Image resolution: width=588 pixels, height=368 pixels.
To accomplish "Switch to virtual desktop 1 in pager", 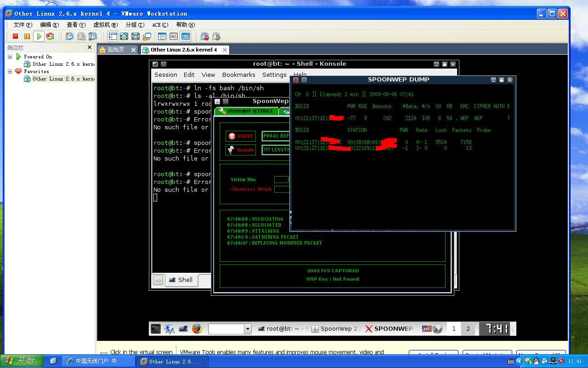I will coord(454,328).
